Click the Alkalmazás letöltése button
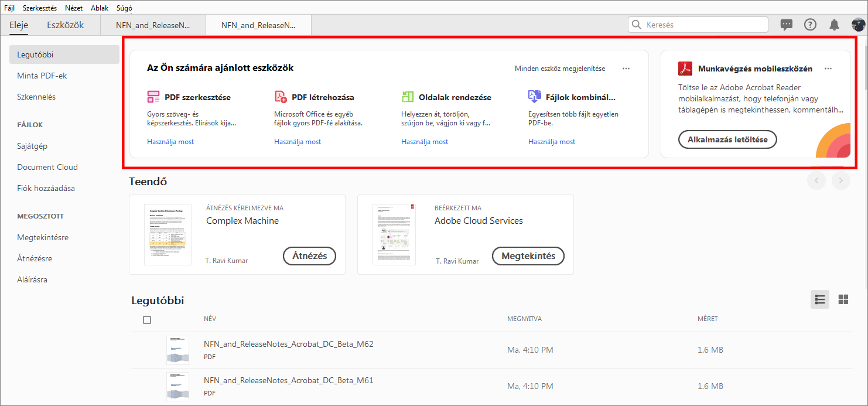868x406 pixels. click(x=727, y=139)
